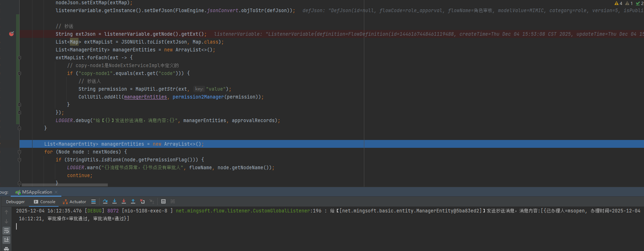Screen dimensions: 644x251
Task: Toggle scroll to end of console
Action: (6, 240)
